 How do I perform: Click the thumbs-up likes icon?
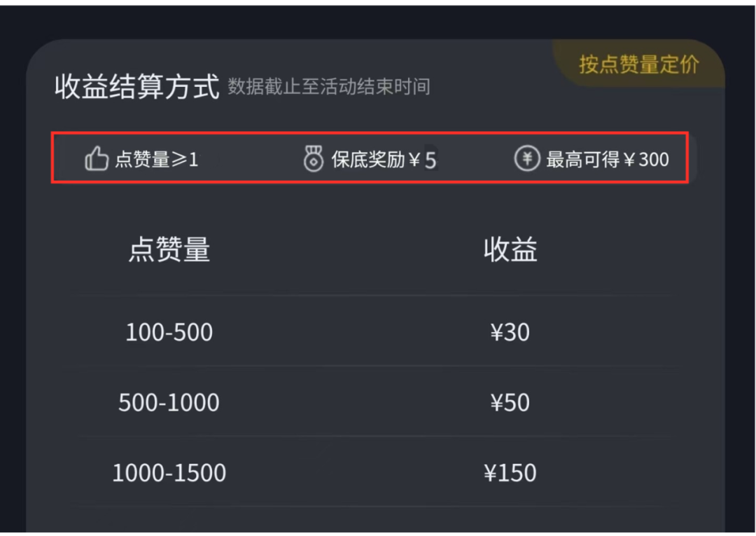tap(97, 159)
